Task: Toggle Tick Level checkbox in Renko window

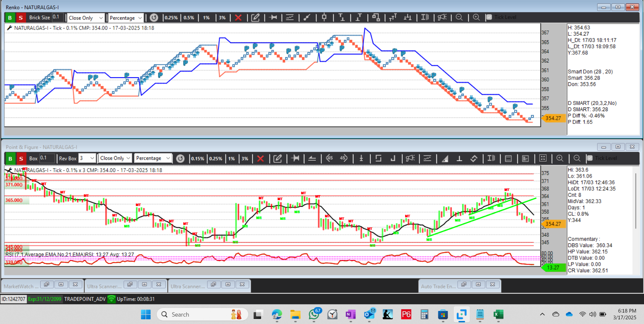Action: pyautogui.click(x=489, y=17)
